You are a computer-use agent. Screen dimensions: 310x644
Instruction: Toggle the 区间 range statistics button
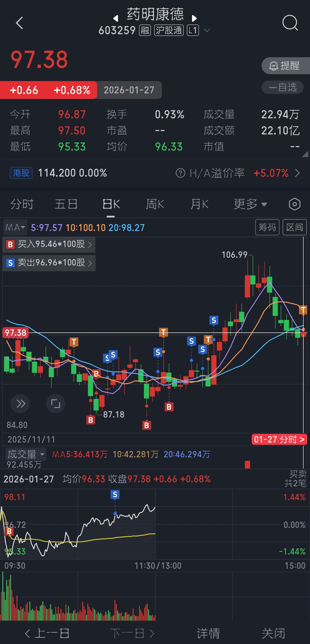click(x=294, y=227)
